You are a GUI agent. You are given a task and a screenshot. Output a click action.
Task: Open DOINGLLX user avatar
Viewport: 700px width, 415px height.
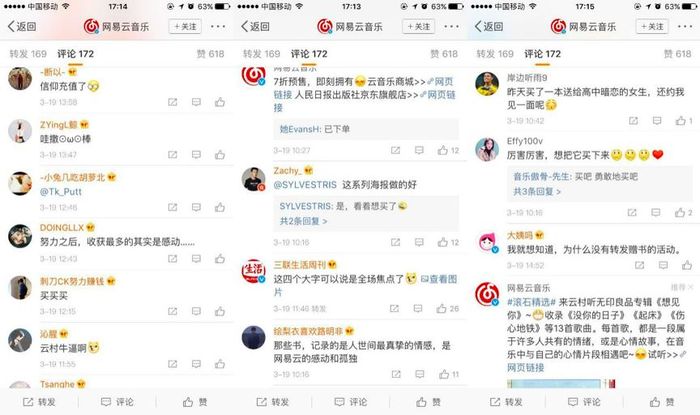20,236
